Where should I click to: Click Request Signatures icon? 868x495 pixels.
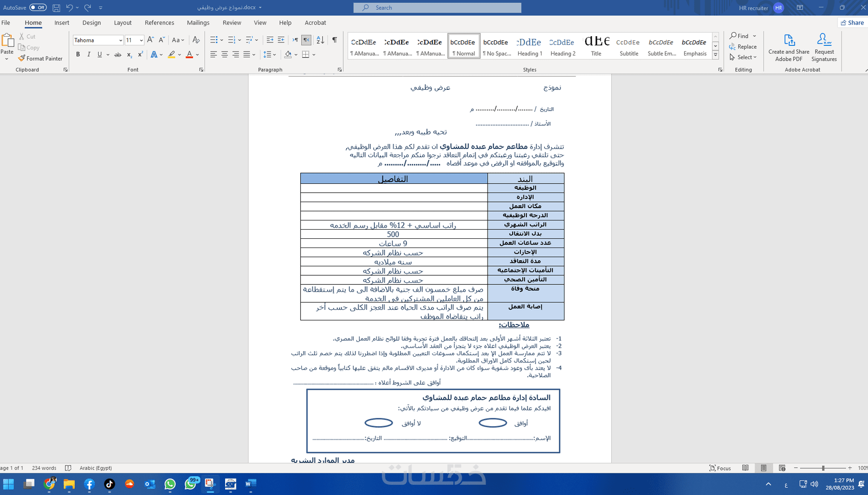click(824, 48)
